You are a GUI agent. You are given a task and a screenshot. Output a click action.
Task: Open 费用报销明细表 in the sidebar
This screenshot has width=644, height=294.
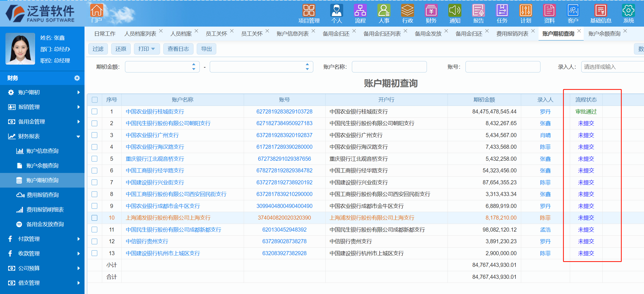pos(42,210)
